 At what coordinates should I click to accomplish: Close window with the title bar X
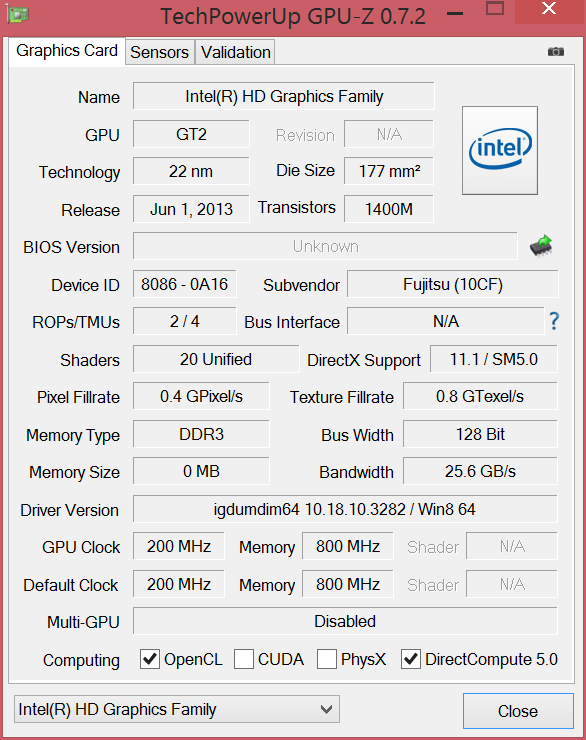[549, 9]
